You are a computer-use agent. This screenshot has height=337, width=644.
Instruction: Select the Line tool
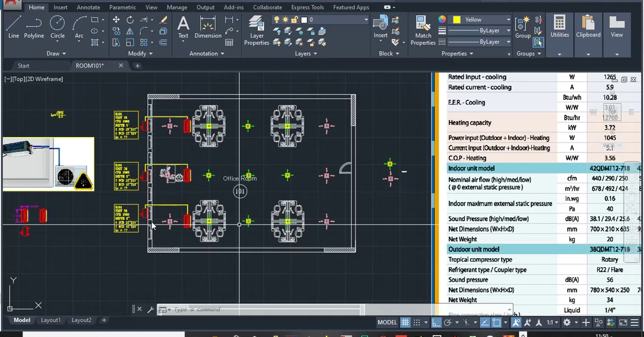tap(14, 27)
